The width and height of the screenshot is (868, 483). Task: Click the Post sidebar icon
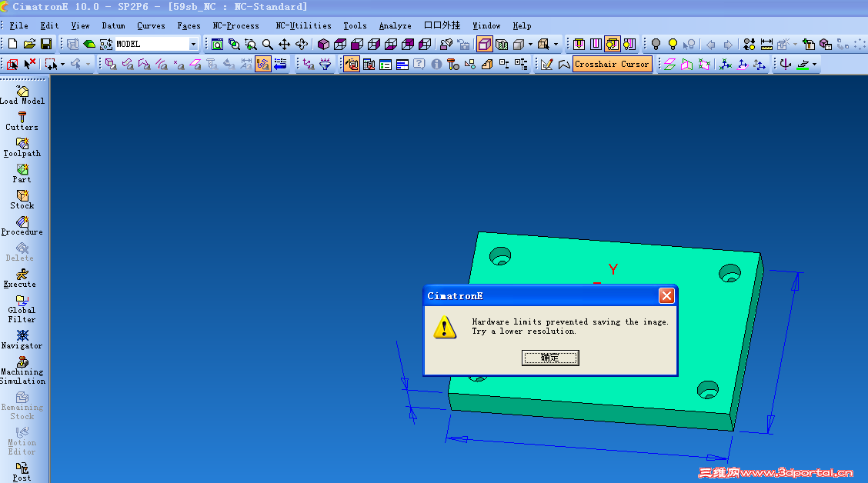coord(22,472)
